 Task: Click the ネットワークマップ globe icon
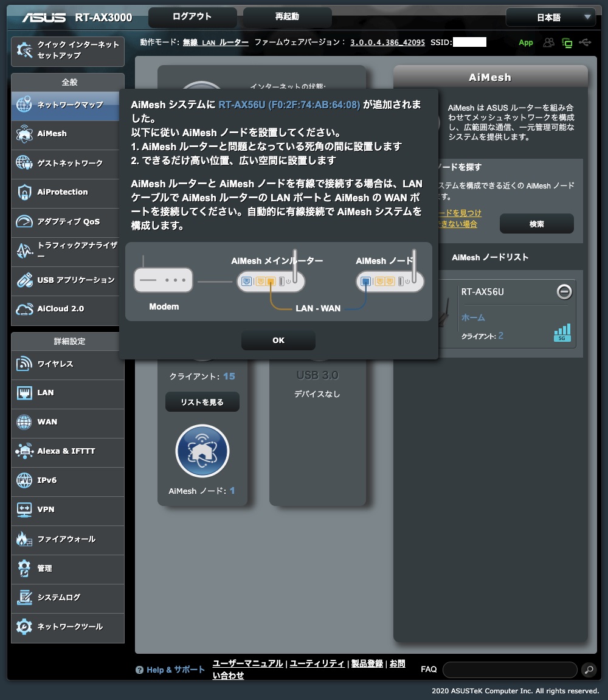click(24, 105)
